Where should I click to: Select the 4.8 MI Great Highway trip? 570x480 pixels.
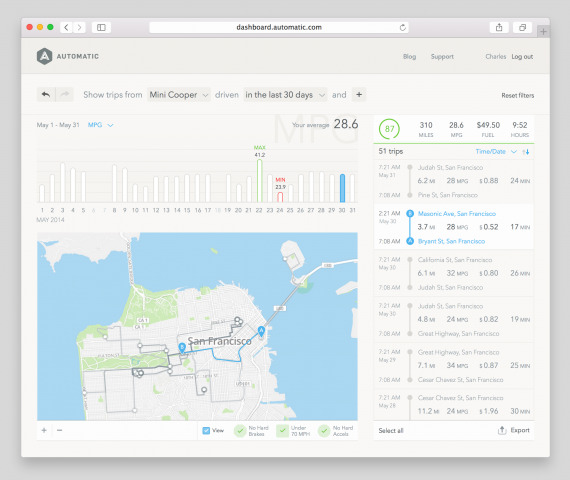tap(454, 319)
